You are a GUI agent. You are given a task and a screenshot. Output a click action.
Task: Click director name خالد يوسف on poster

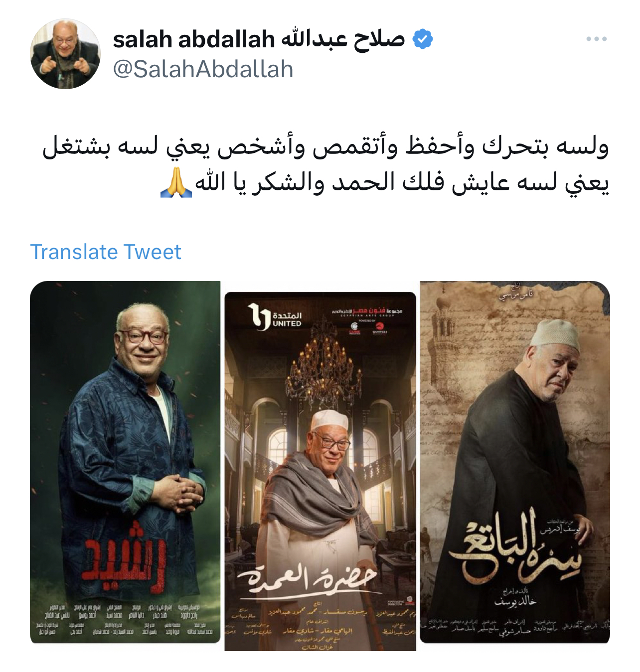click(515, 601)
